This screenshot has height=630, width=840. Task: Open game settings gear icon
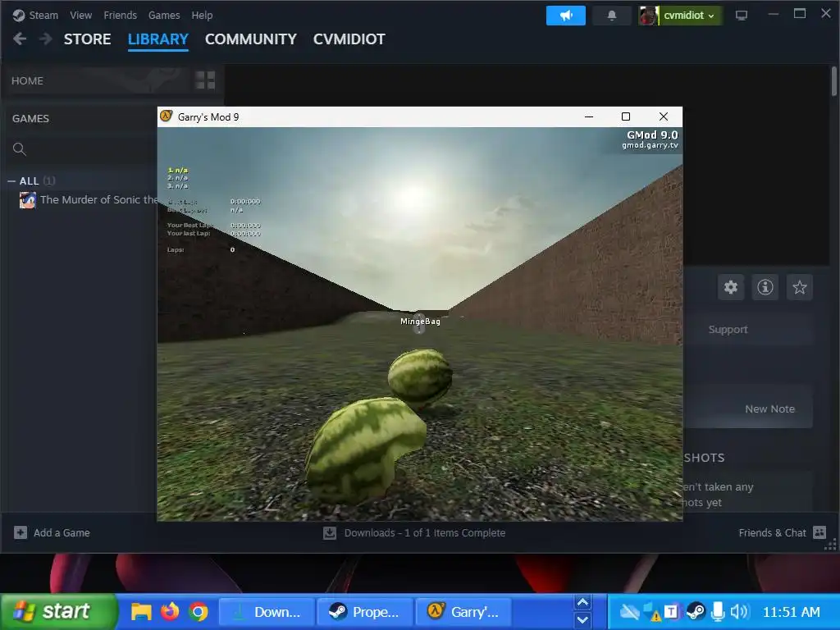tap(731, 287)
